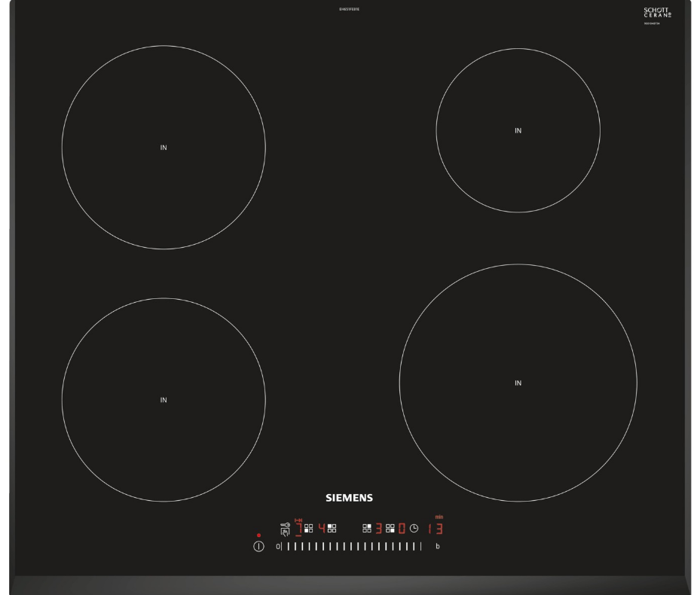
Task: Tap the red power level 0 display
Action: (x=402, y=528)
